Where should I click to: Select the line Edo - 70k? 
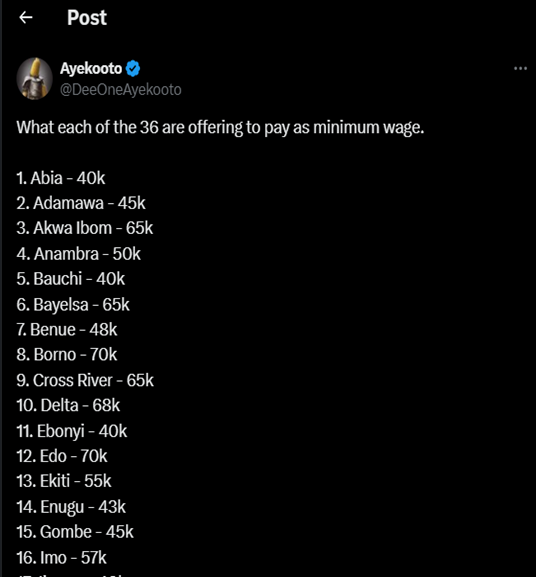(x=62, y=456)
